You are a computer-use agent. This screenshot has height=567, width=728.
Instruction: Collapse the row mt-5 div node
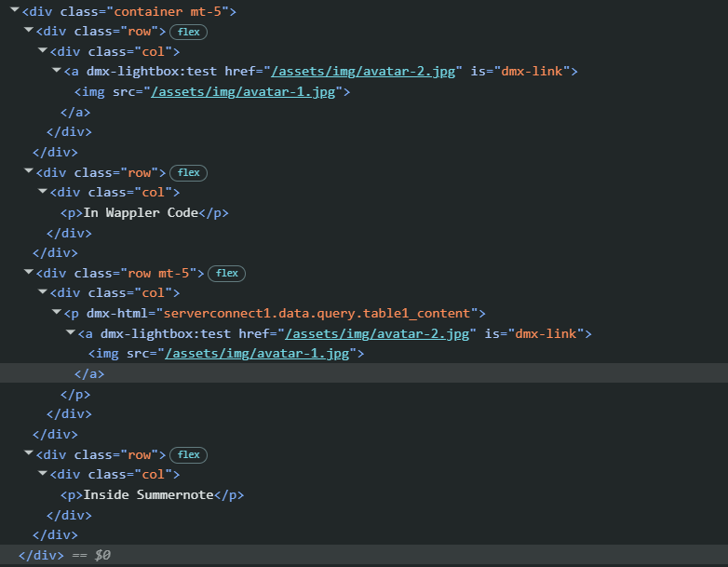tap(29, 272)
